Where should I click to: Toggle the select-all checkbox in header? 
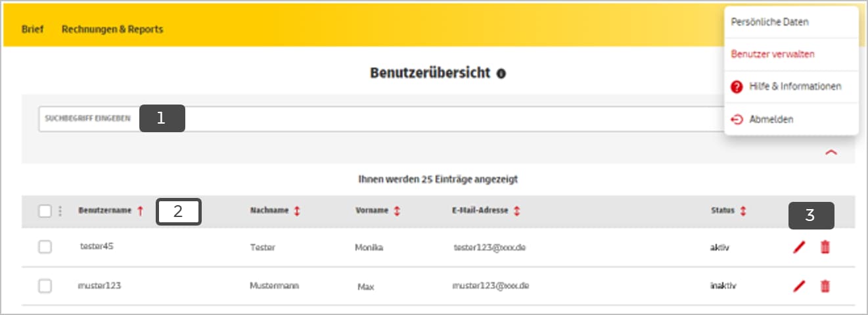point(45,211)
